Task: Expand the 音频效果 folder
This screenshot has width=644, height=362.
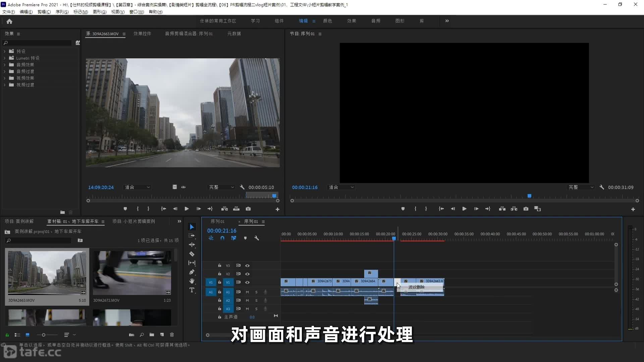Action: coord(5,65)
